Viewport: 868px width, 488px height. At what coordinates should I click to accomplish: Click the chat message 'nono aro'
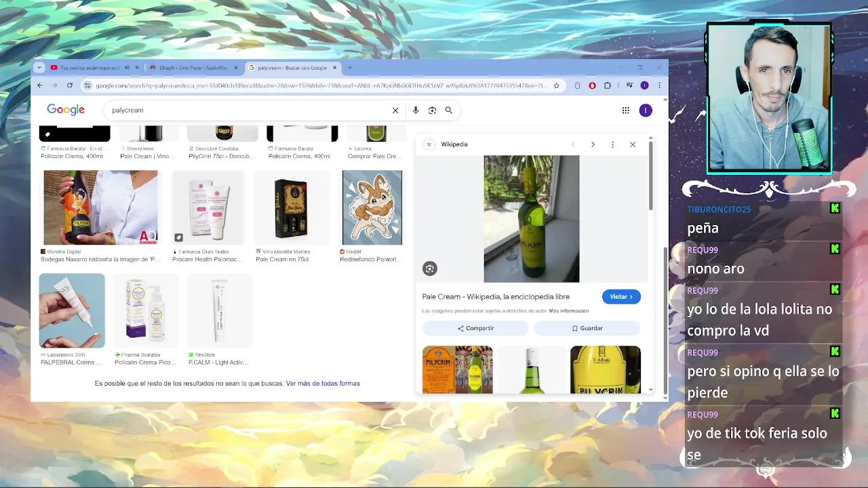[x=715, y=268]
